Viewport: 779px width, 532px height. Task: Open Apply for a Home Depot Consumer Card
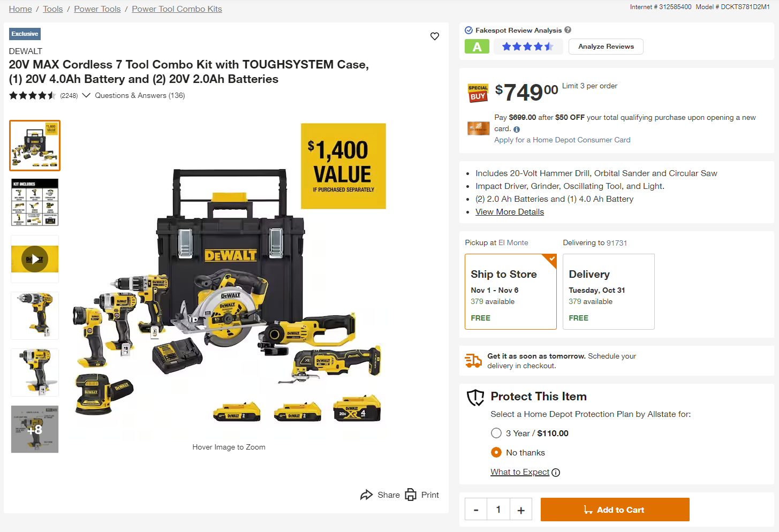pos(562,140)
